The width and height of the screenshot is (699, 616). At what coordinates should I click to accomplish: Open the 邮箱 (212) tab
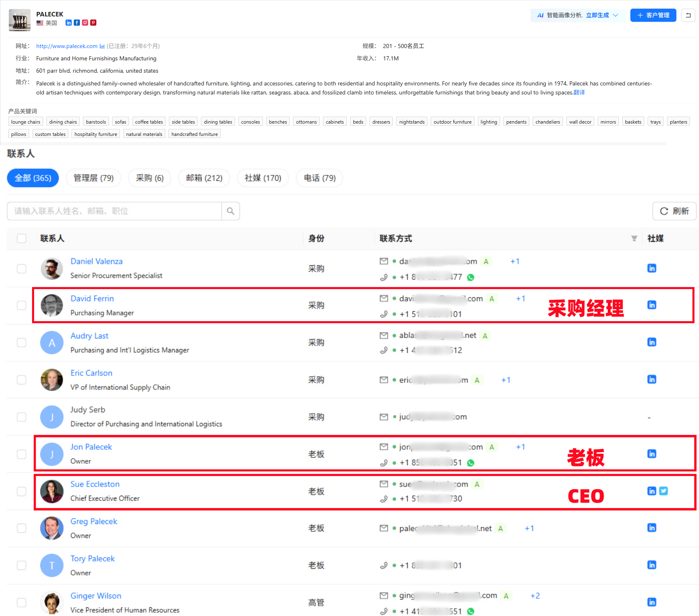point(204,178)
